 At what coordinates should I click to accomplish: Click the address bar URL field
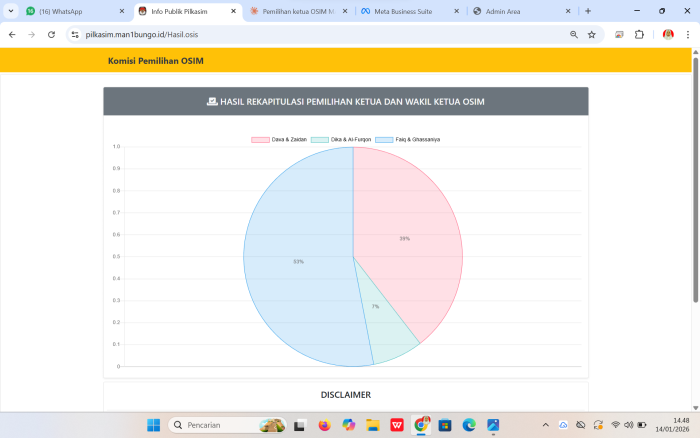point(300,34)
